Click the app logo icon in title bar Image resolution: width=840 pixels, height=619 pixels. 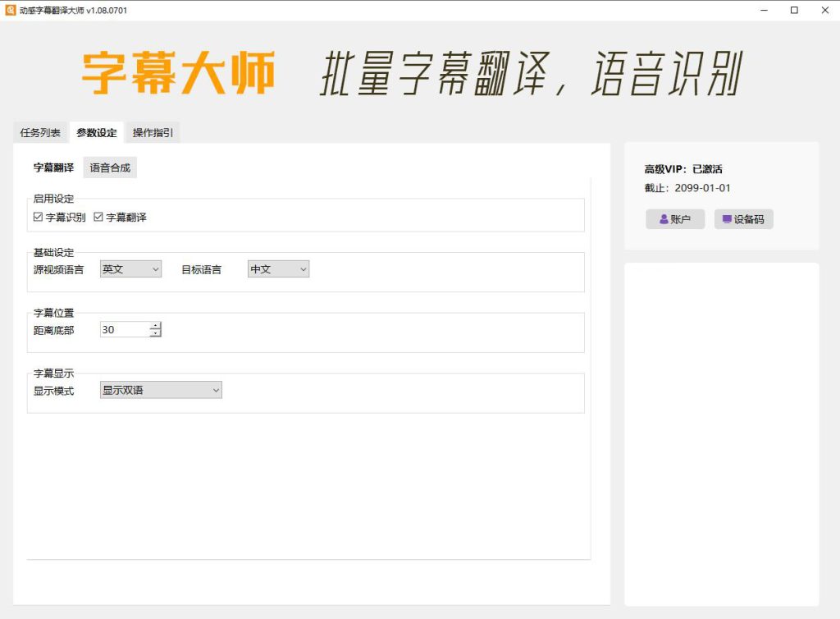point(10,10)
